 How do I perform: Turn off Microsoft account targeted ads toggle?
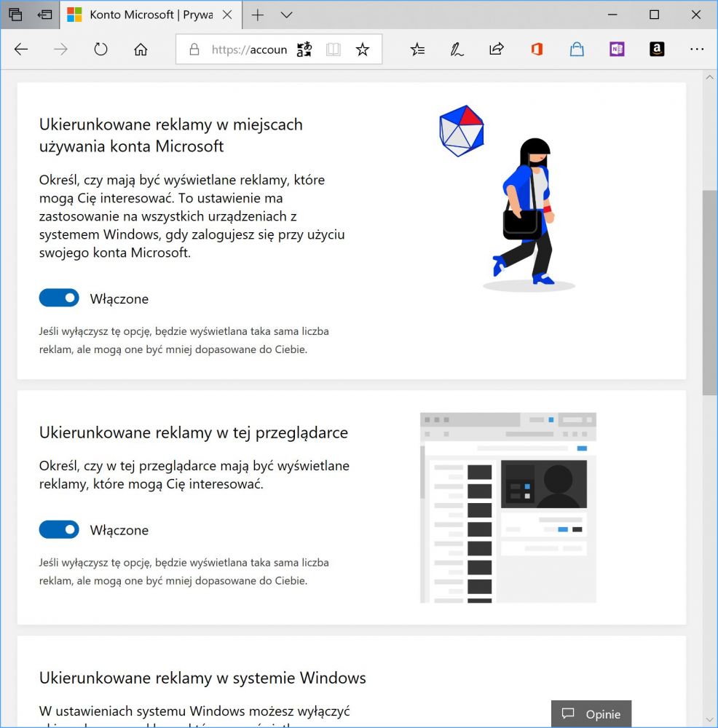(x=59, y=298)
